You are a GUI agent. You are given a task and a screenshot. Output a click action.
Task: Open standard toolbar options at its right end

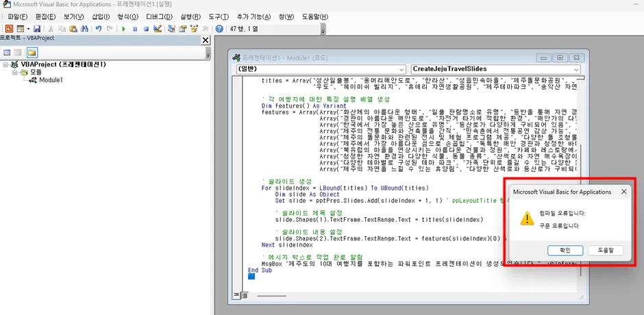coord(323,29)
